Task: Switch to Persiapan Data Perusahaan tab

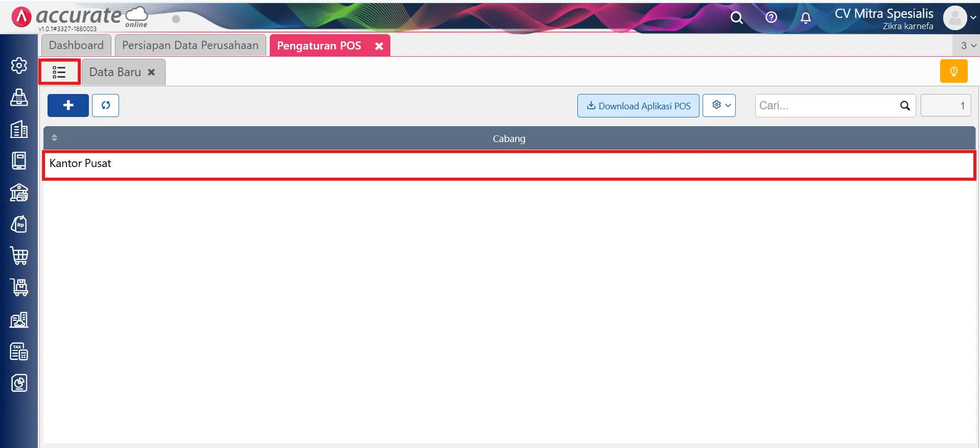Action: tap(190, 45)
